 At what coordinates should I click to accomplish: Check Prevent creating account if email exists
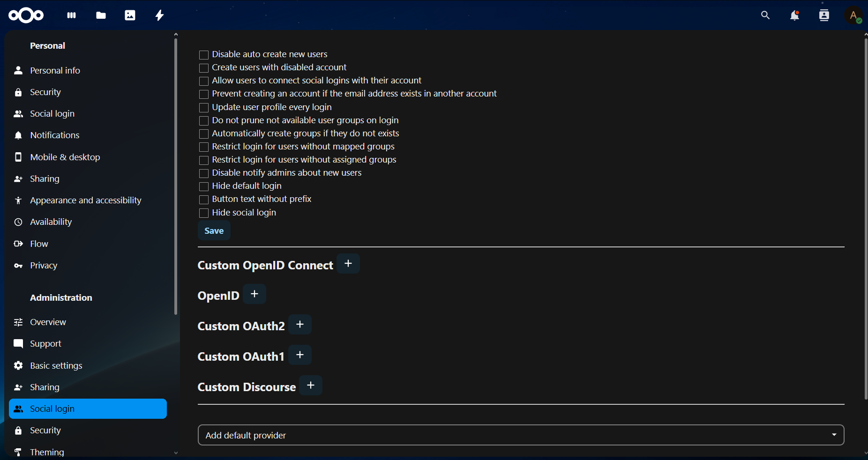(x=204, y=94)
